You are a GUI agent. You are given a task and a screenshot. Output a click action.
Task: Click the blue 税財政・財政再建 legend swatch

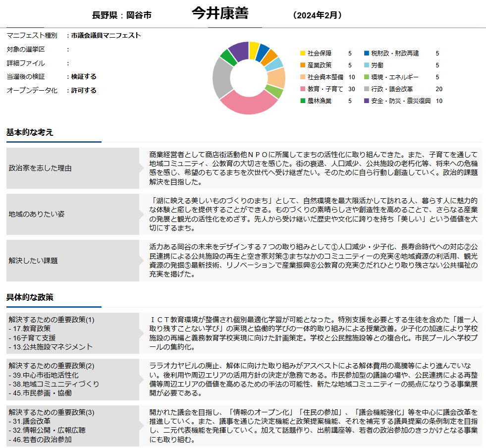click(x=367, y=53)
